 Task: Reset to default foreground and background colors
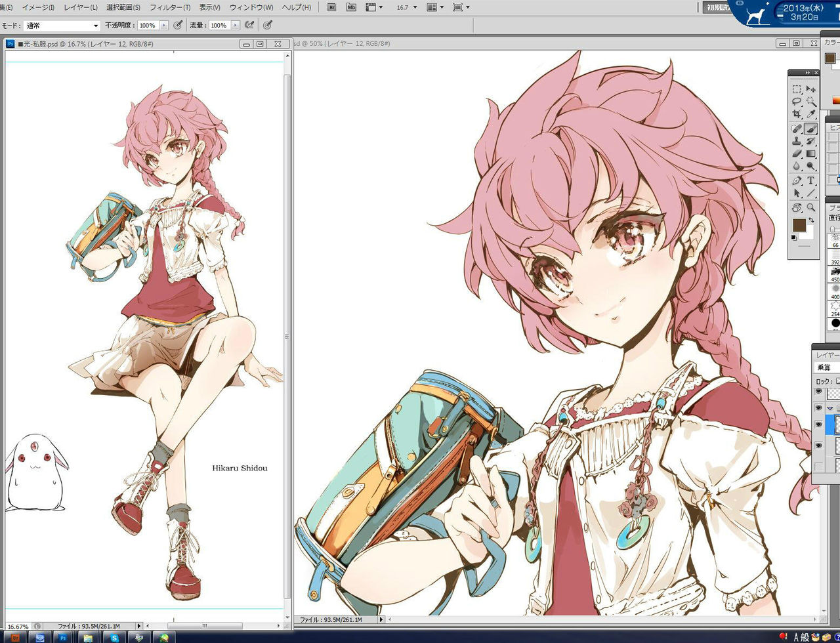[795, 238]
